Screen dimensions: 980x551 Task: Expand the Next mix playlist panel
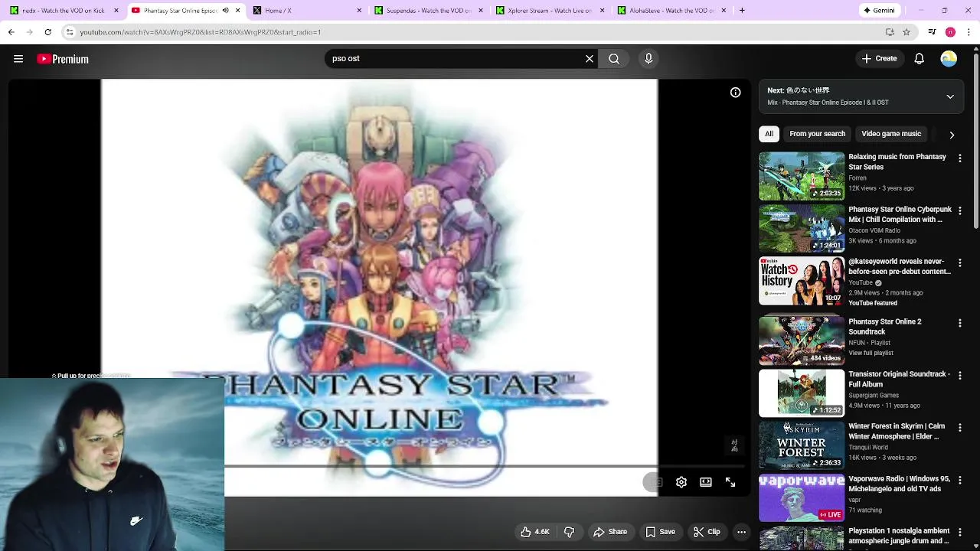(x=950, y=96)
